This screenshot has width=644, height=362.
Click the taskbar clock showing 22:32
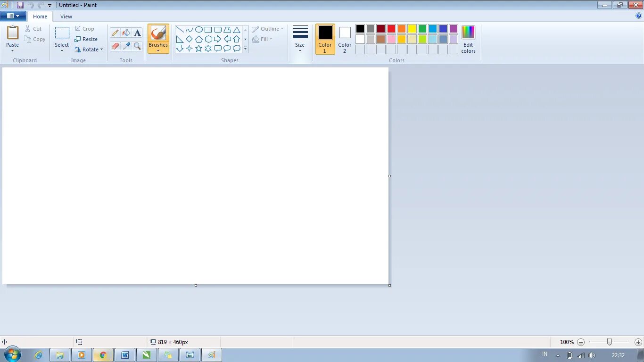618,355
